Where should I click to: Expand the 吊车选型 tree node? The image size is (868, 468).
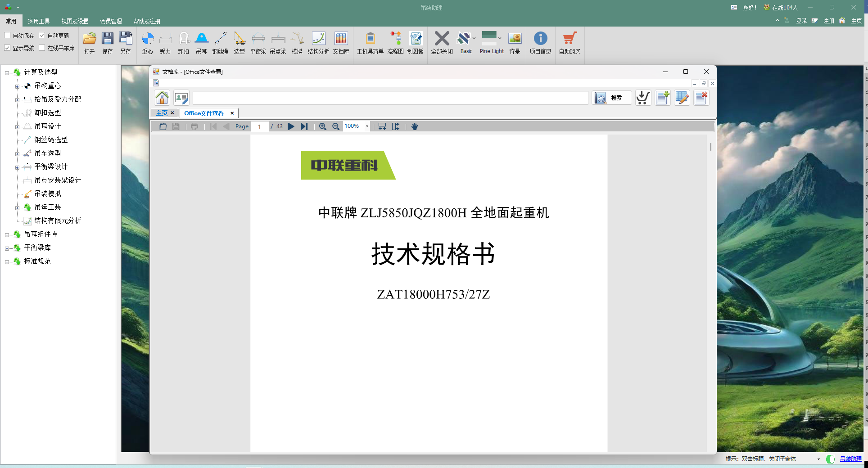point(17,154)
